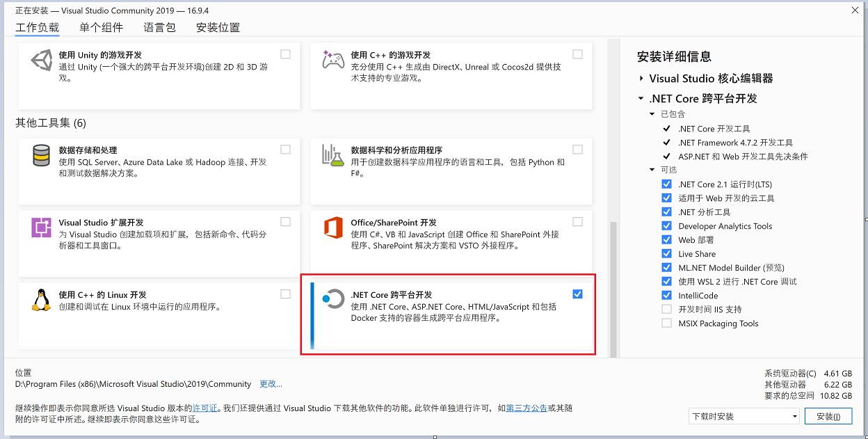Select the 数据科学和分析应用程序 title
The image size is (868, 439).
396,150
